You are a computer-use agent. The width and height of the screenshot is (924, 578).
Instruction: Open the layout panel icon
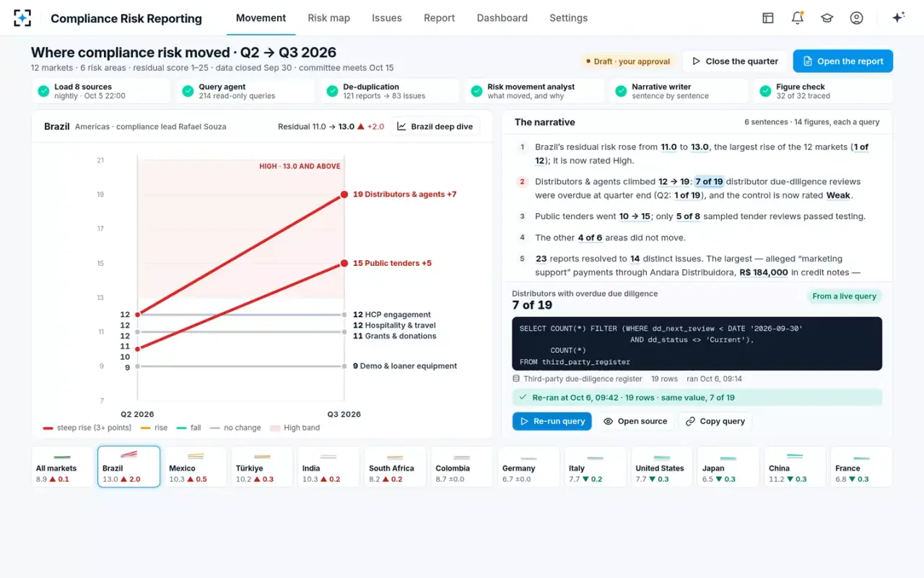point(768,18)
